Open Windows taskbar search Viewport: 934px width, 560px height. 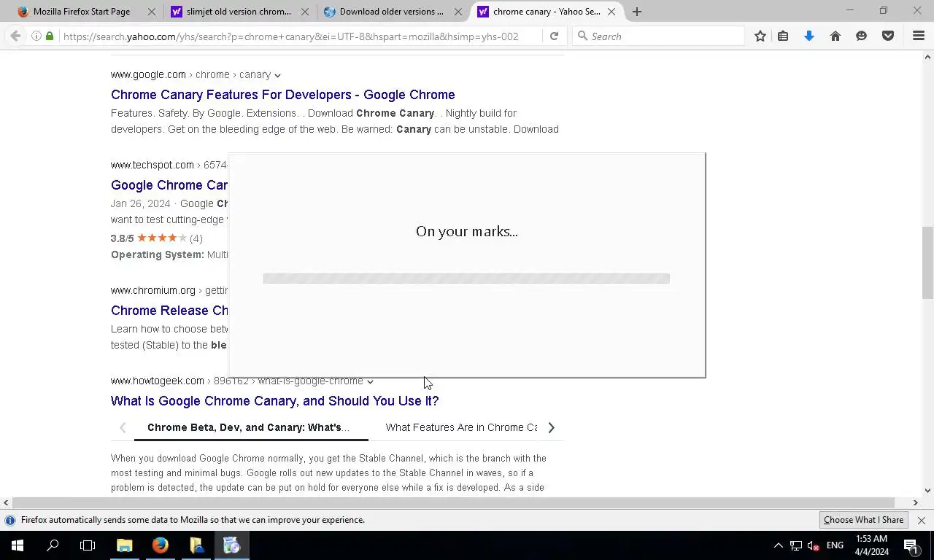pyautogui.click(x=53, y=545)
